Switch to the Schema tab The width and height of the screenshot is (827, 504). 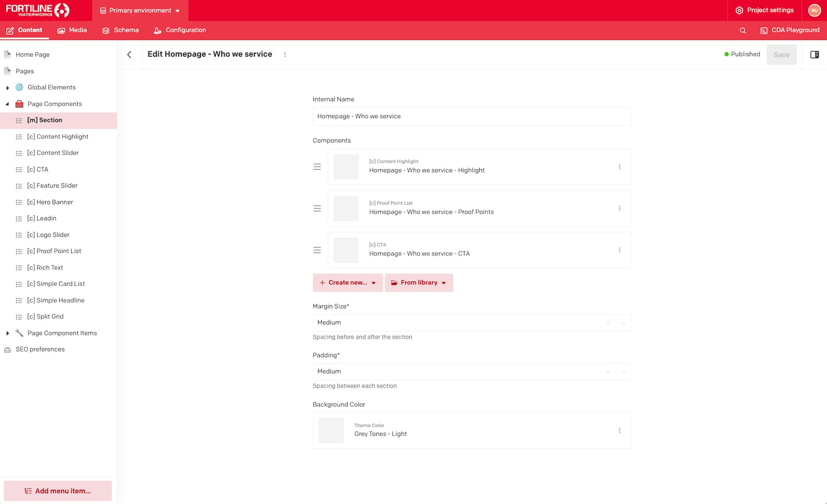tap(120, 30)
